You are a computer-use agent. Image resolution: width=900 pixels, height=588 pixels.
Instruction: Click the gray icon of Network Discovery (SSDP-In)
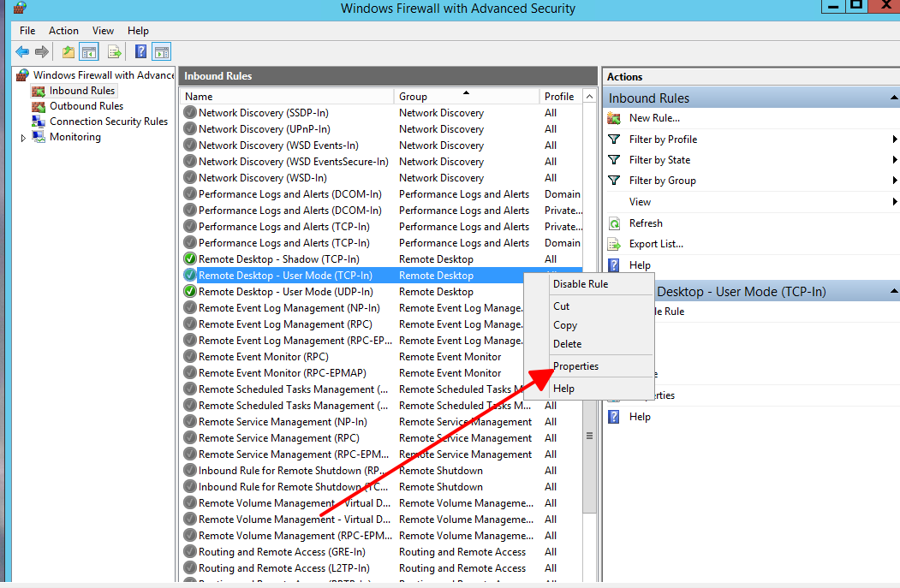(190, 113)
